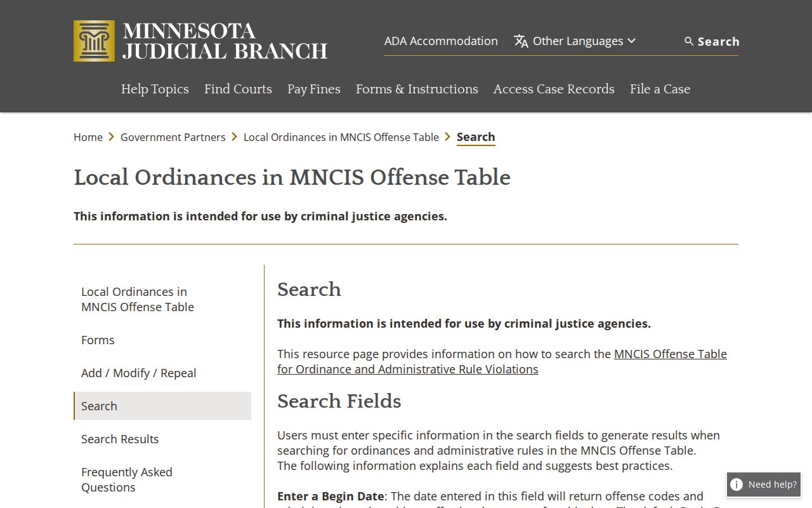This screenshot has width=812, height=508.
Task: Click the Enter a Begin Date text
Action: coord(331,496)
